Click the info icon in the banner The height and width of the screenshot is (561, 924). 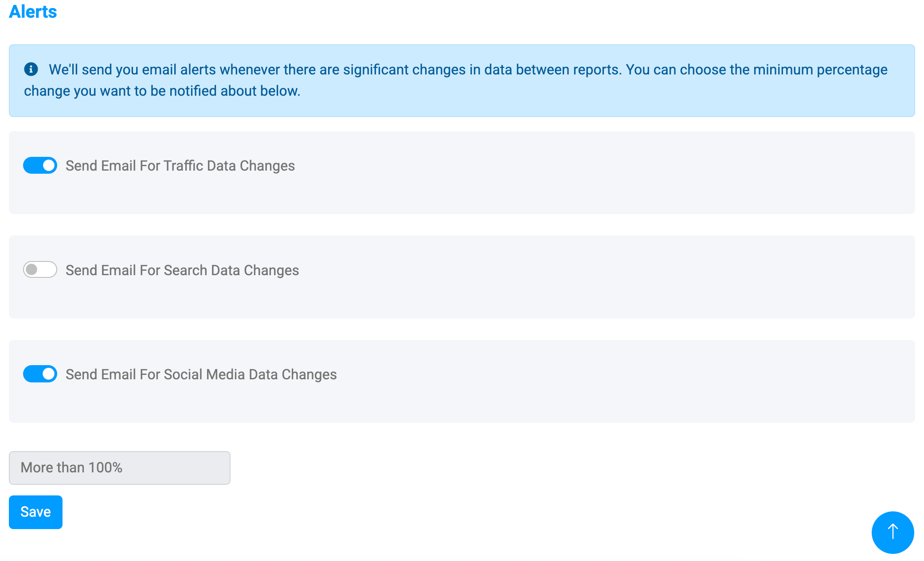point(31,69)
